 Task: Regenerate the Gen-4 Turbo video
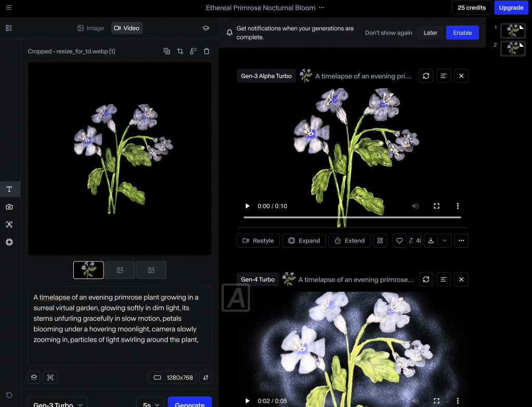426,279
